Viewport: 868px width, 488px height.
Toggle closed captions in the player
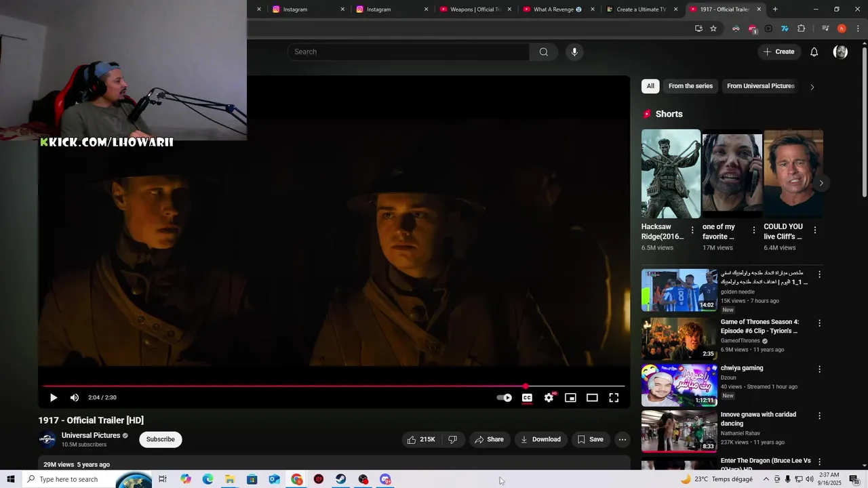(527, 398)
